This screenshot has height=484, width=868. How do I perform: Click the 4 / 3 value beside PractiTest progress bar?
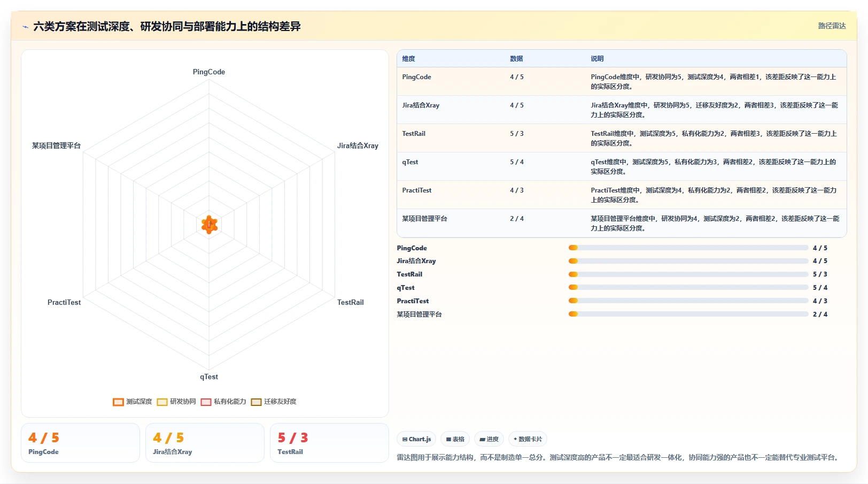(820, 301)
